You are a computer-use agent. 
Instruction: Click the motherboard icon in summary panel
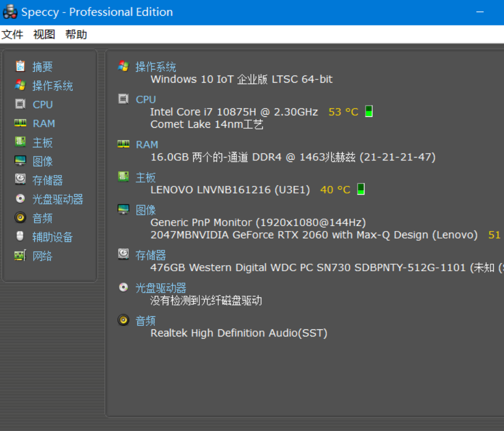(123, 176)
